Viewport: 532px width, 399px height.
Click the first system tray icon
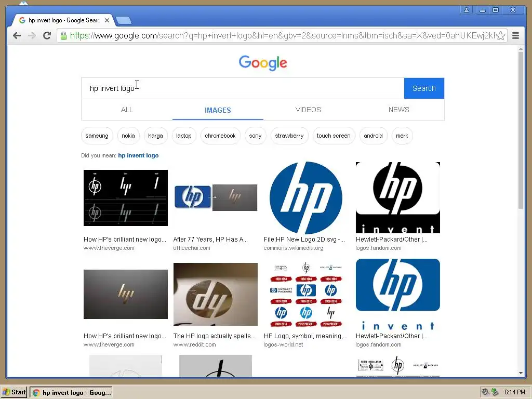pos(485,392)
